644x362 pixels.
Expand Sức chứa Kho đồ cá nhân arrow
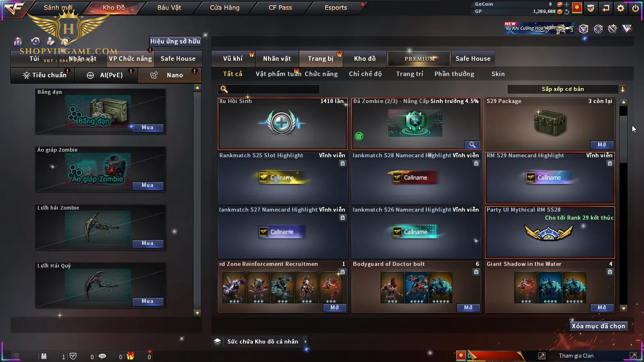pos(305,341)
